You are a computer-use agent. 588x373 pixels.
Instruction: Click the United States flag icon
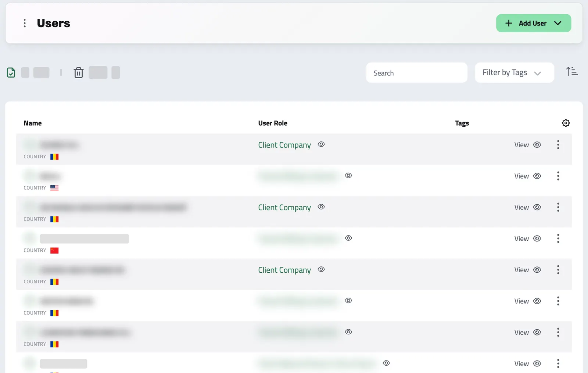(54, 188)
